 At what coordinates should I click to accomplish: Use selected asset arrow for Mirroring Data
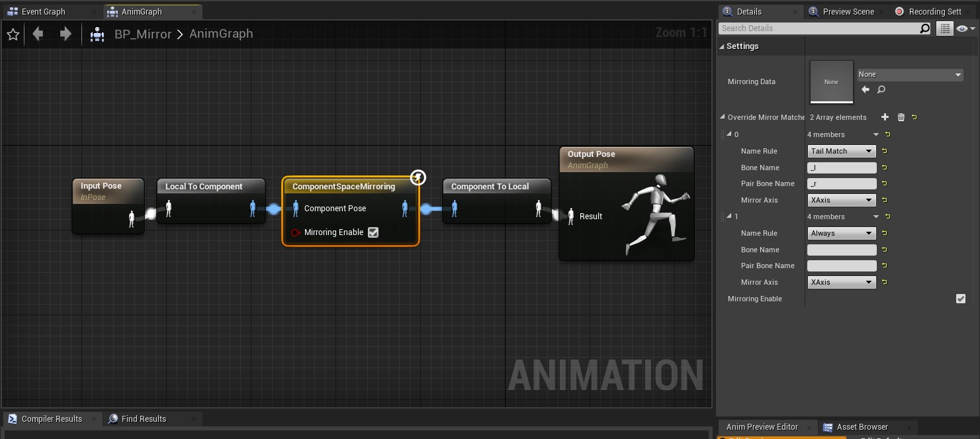866,89
